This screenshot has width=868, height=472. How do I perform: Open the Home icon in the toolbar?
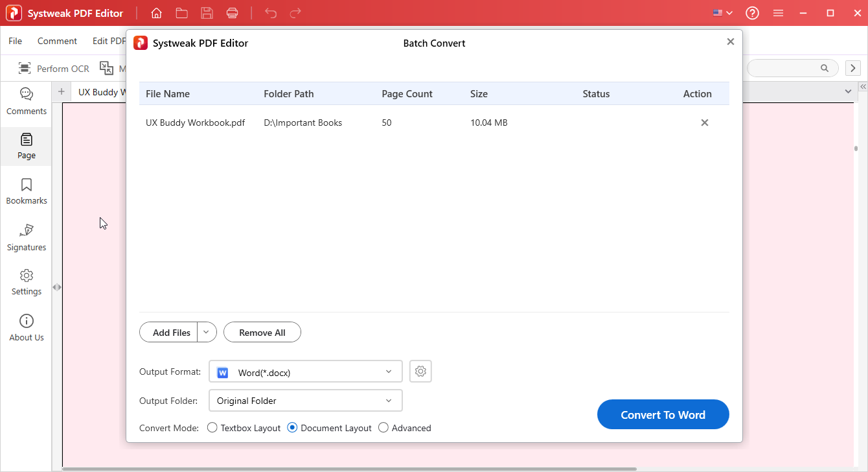tap(156, 12)
